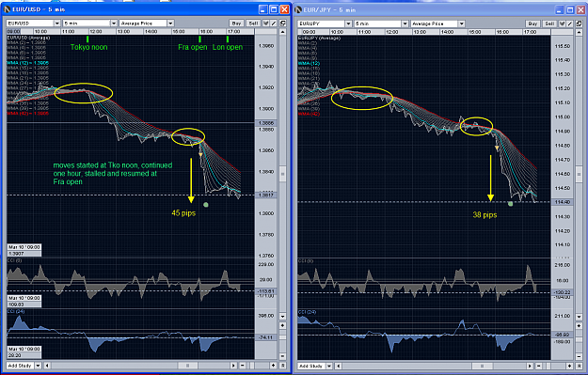This screenshot has height=375, width=588.
Task: Open the Average Price dropdown in EUR/USD window
Action: (146, 23)
